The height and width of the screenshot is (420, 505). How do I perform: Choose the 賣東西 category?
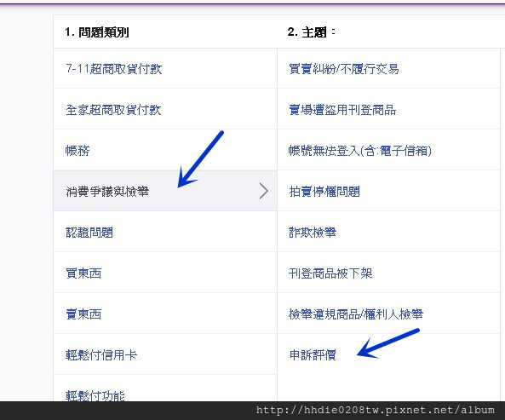pos(83,314)
